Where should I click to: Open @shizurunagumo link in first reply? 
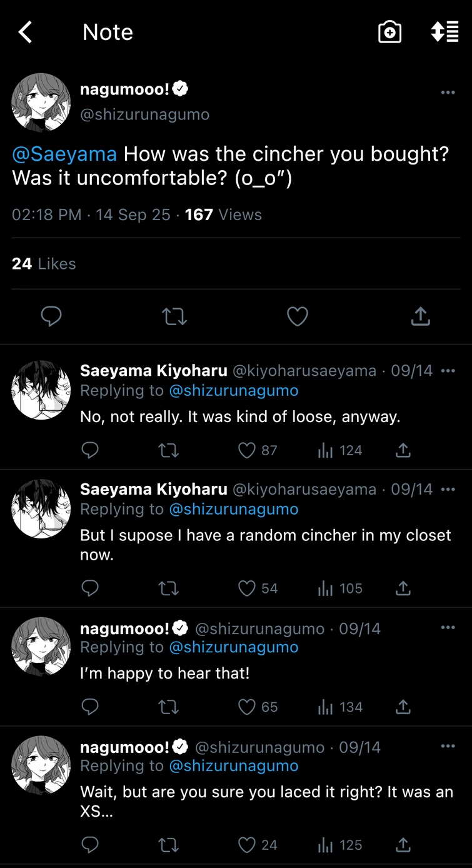click(x=234, y=391)
